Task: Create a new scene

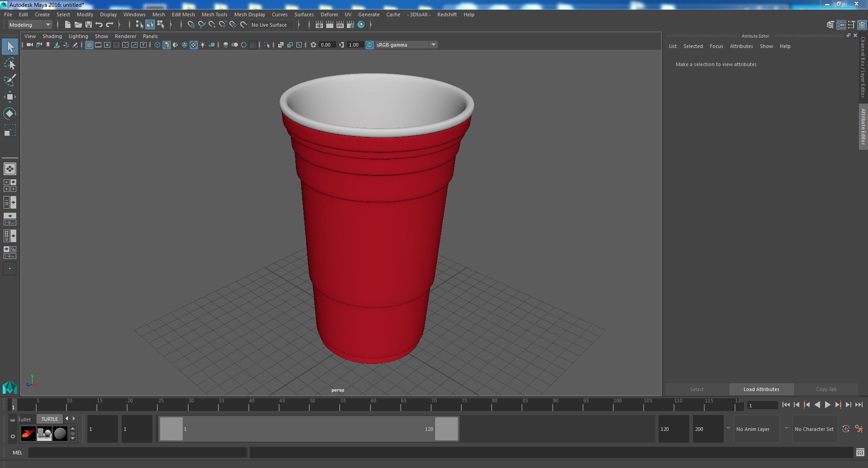Action: [68, 25]
